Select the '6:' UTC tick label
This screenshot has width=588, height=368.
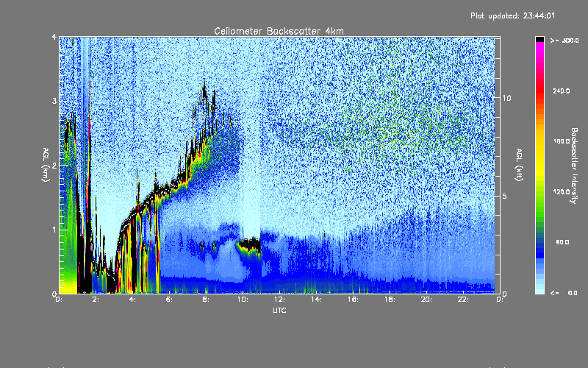click(x=170, y=300)
